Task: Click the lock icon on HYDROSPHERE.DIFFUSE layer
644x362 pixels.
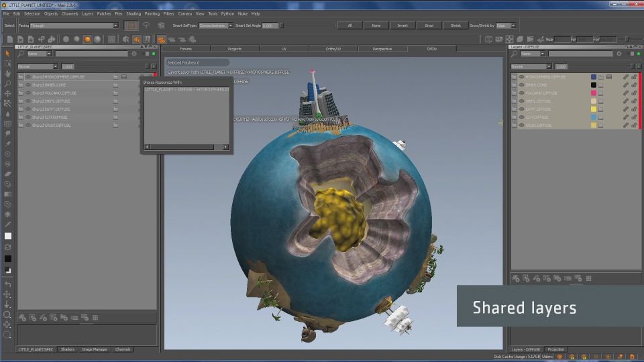Action: [634, 77]
